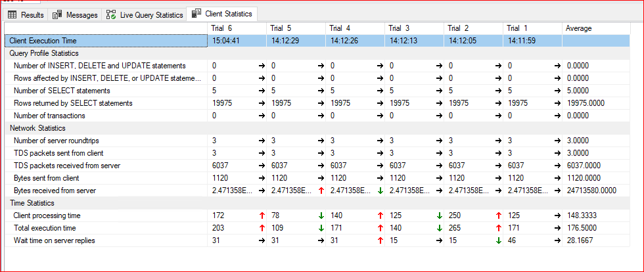Click the grid icon on the Results tab

click(x=12, y=14)
